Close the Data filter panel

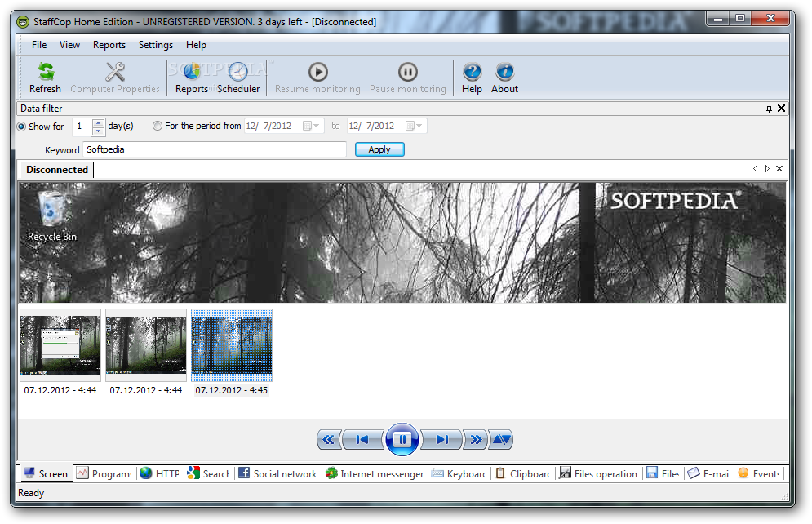782,109
